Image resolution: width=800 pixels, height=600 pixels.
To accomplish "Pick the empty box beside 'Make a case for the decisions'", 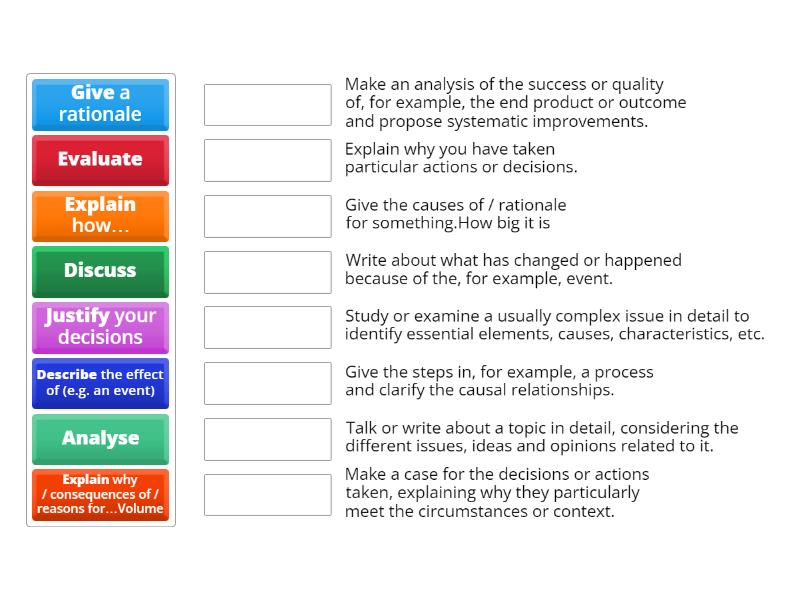I will (267, 495).
